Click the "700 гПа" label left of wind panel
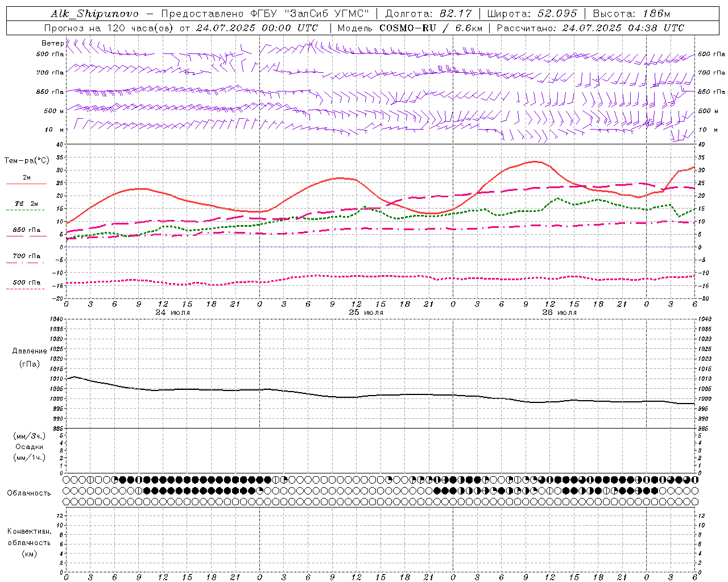Image resolution: width=728 pixels, height=582 pixels. [50, 73]
